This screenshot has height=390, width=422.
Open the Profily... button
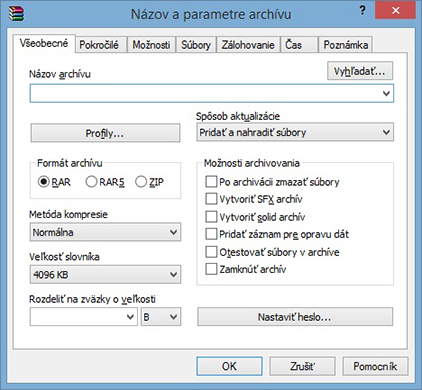pos(105,133)
